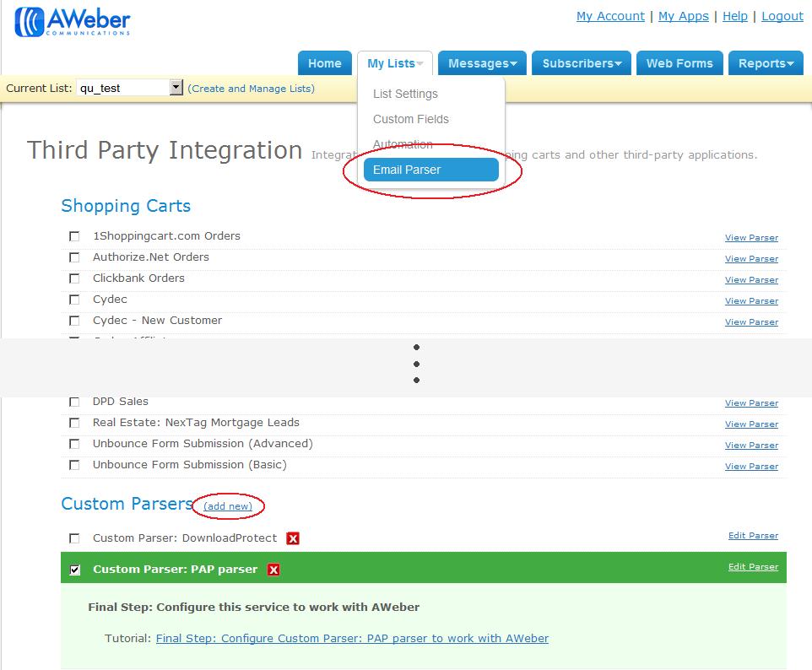Image resolution: width=812 pixels, height=670 pixels.
Task: Uncheck the PAP parser checkbox
Action: (x=74, y=570)
